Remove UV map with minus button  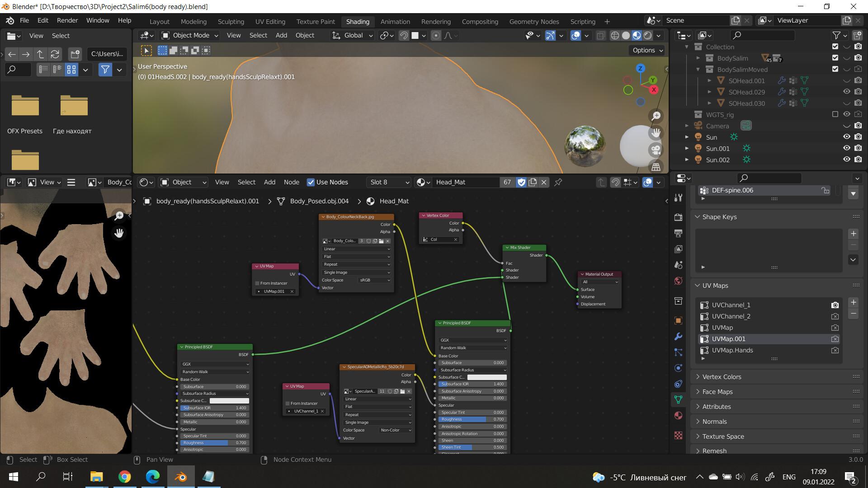853,314
